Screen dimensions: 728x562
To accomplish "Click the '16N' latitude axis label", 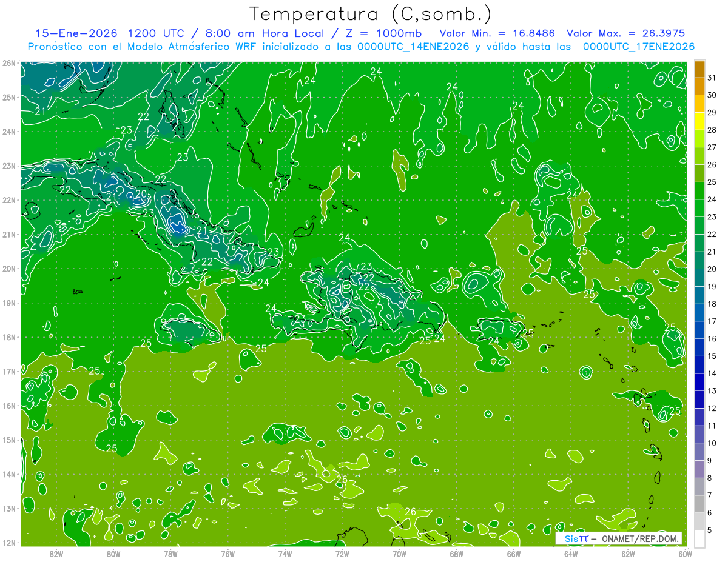I will coord(8,406).
